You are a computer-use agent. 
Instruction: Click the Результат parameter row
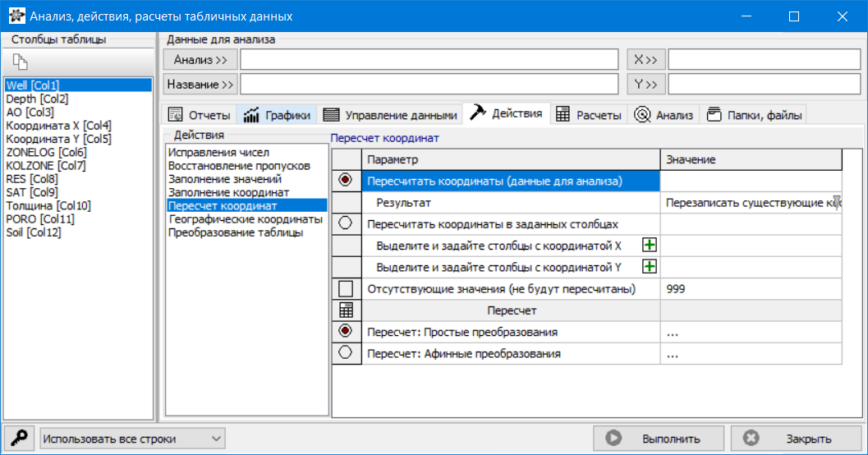tap(511, 203)
